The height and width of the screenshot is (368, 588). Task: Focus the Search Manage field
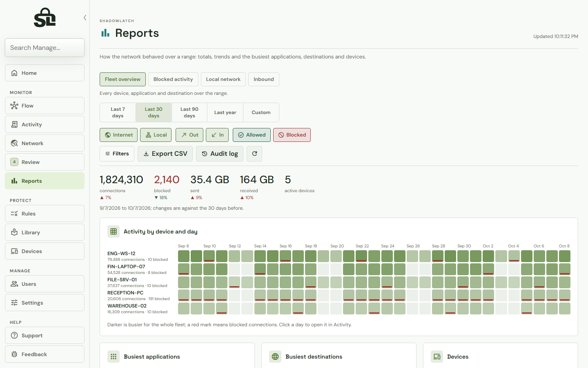coord(45,48)
